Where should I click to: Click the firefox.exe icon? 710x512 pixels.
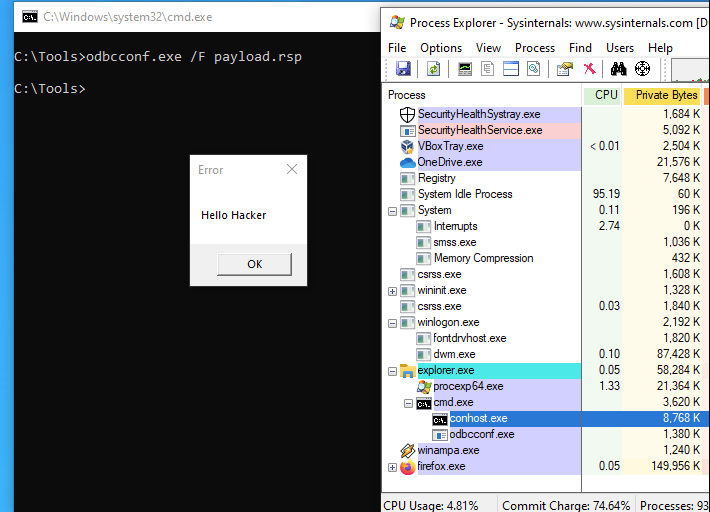pyautogui.click(x=408, y=467)
